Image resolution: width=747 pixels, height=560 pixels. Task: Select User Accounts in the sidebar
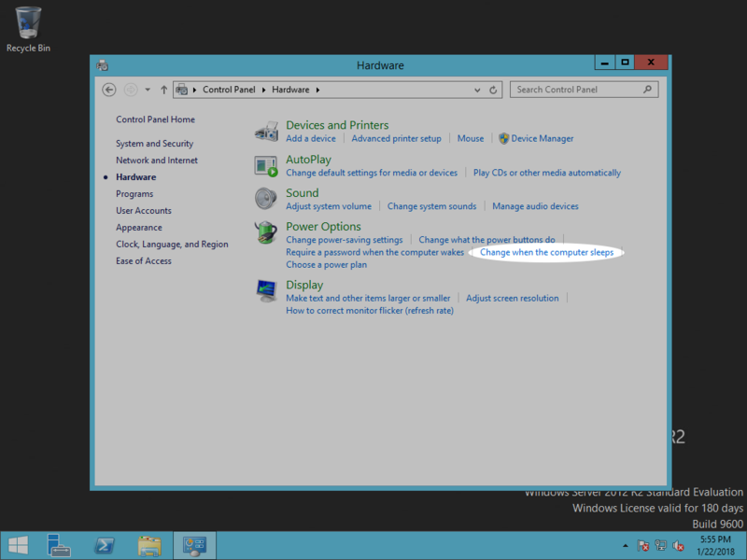click(x=144, y=211)
